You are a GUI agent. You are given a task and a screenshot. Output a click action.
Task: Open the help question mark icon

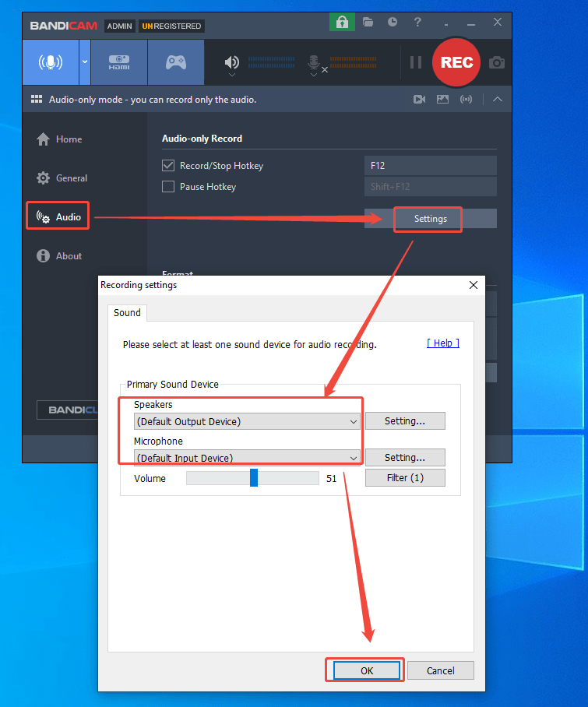pyautogui.click(x=417, y=22)
